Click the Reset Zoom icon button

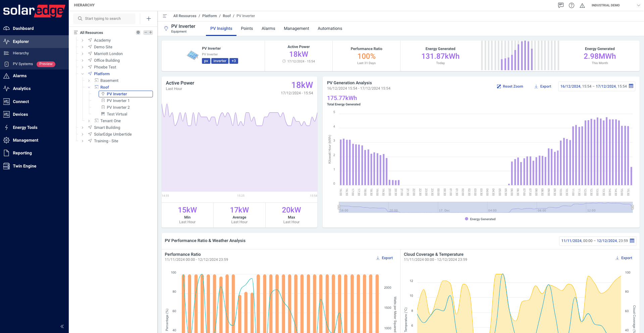click(x=510, y=87)
